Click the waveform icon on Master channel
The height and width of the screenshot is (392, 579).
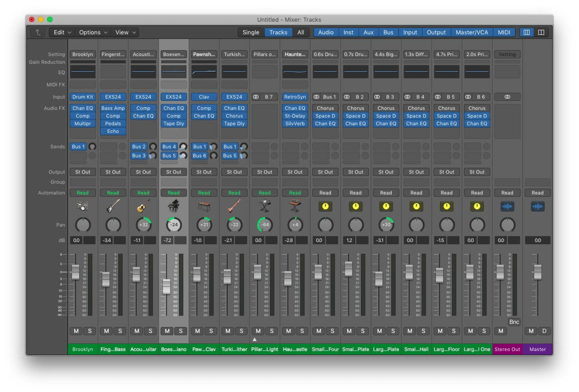point(538,206)
